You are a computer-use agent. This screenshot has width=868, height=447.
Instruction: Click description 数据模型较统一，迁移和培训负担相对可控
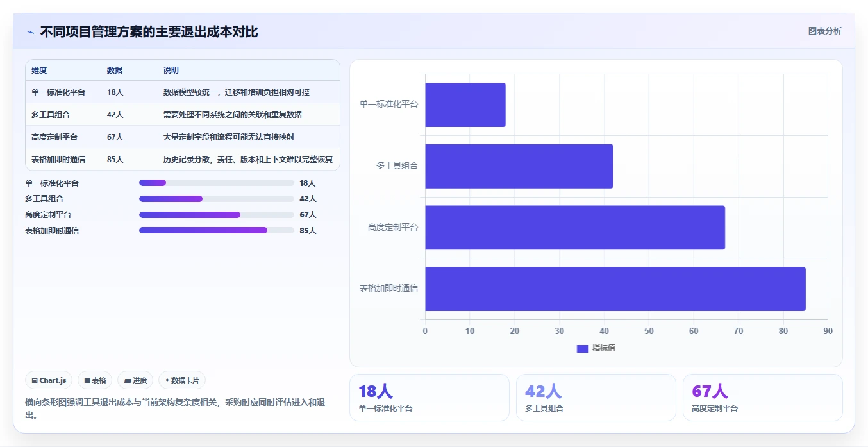tap(237, 92)
